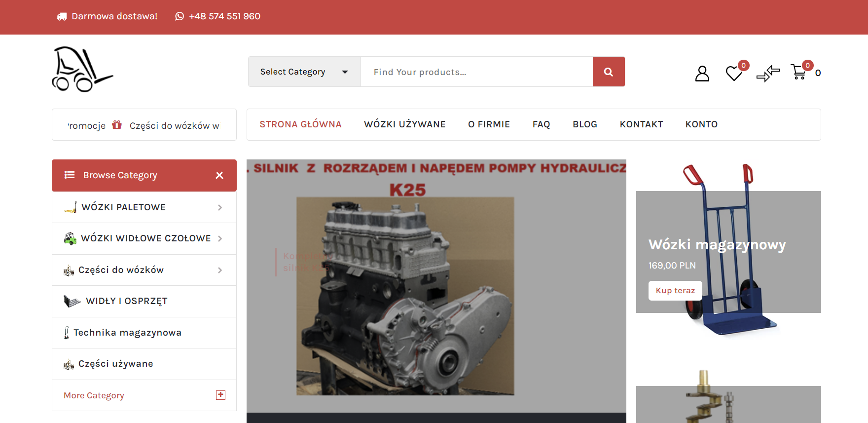
Task: Open the user account icon
Action: point(702,74)
